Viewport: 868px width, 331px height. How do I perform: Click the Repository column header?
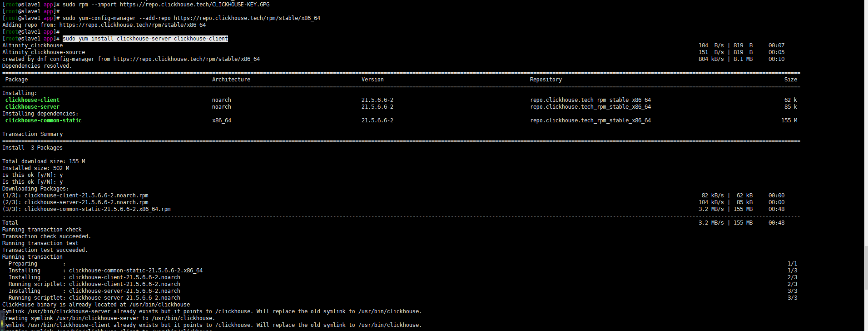tap(546, 80)
